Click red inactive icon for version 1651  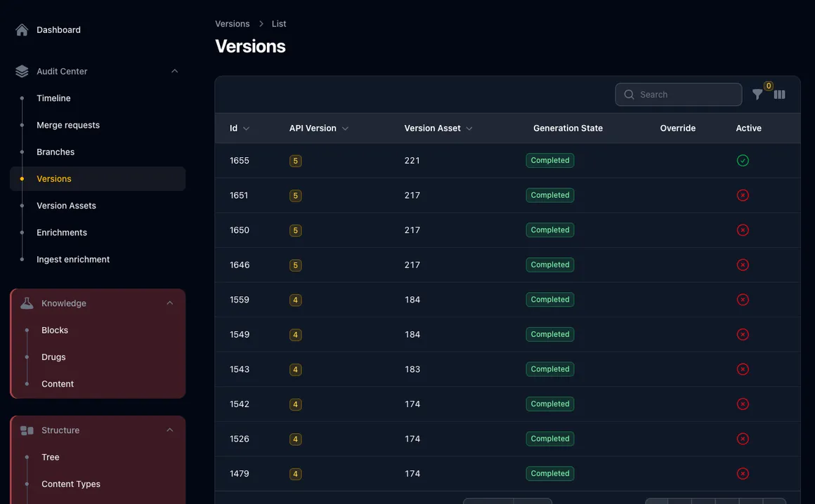click(743, 195)
